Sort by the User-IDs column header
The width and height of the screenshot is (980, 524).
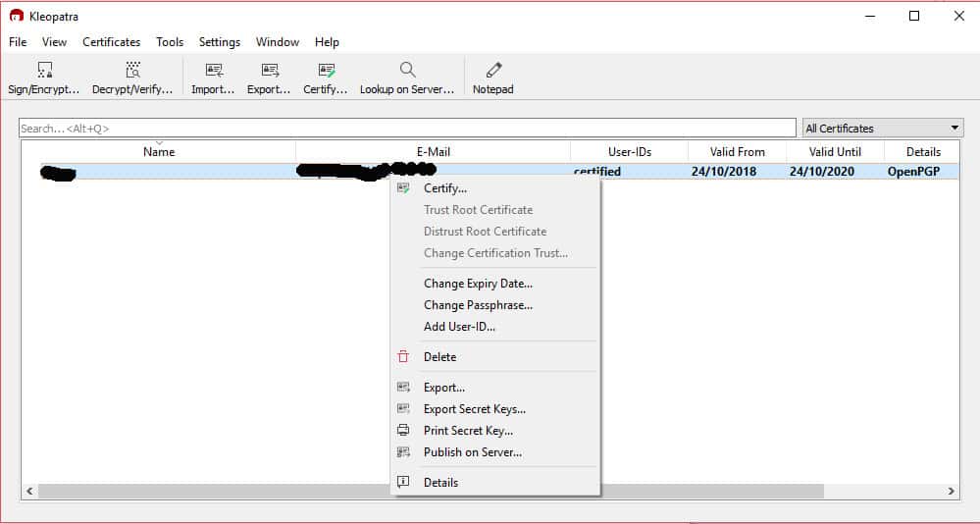click(x=630, y=151)
